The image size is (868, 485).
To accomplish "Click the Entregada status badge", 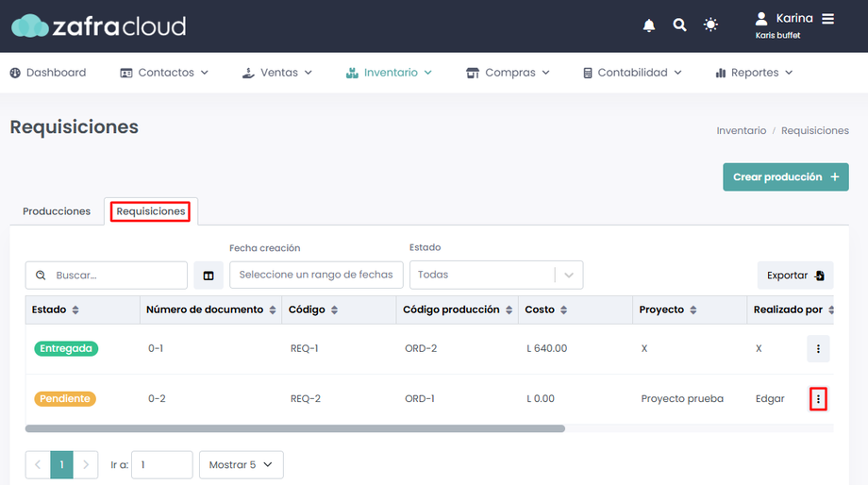I will point(66,349).
